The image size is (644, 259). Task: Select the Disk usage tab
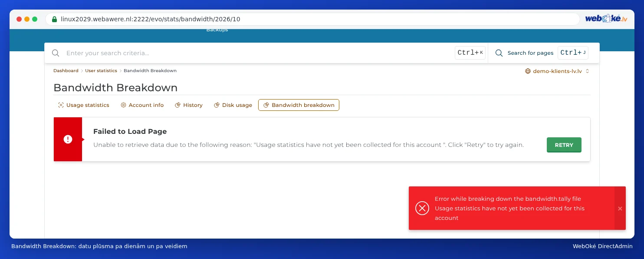(233, 105)
